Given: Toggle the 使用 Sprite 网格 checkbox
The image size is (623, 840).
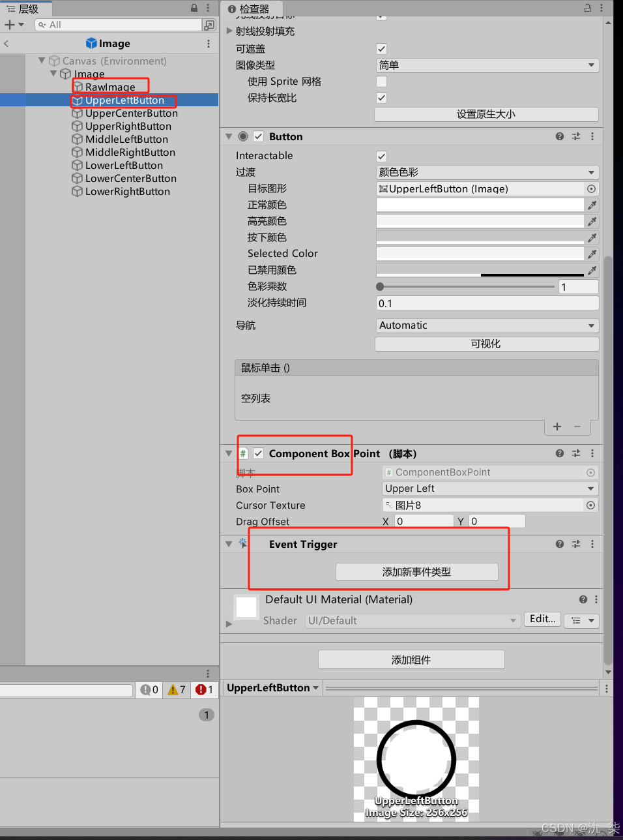Looking at the screenshot, I should [382, 82].
